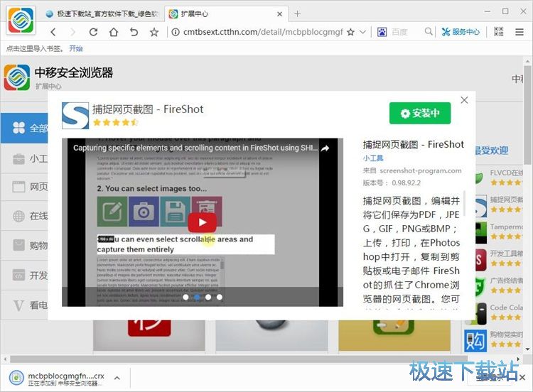Reload the page with the refresh icon

coord(93,32)
